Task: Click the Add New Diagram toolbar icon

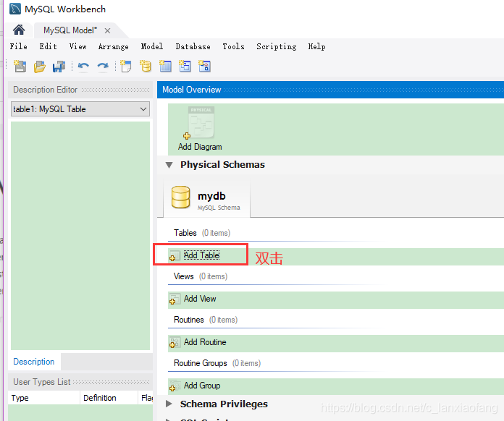Action: click(126, 67)
